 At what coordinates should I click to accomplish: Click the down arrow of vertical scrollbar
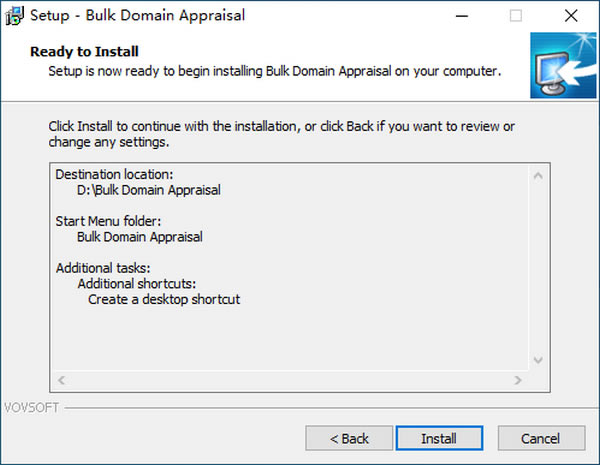pos(538,360)
